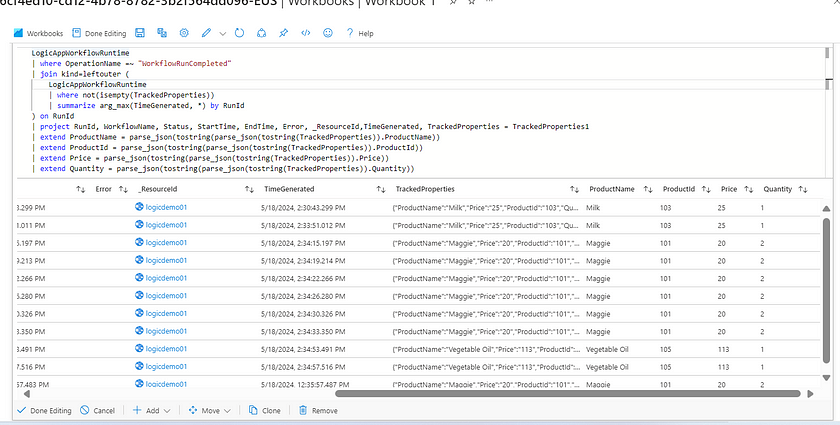Send feedback with the smiley icon
Screen dimensions: 840x425
click(x=328, y=33)
